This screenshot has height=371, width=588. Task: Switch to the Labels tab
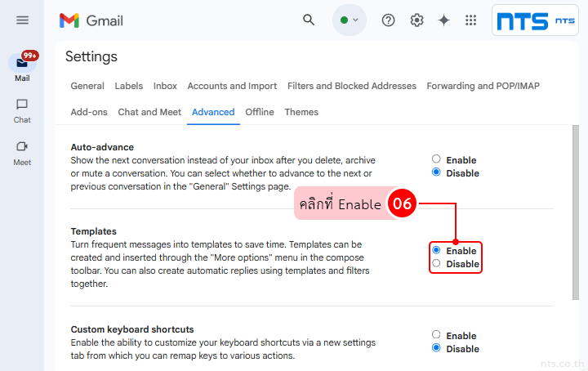tap(128, 86)
